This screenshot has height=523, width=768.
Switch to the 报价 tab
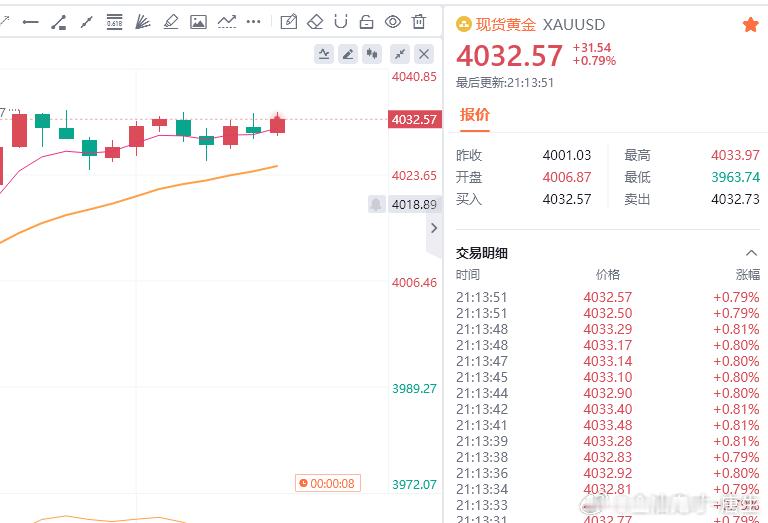(475, 115)
